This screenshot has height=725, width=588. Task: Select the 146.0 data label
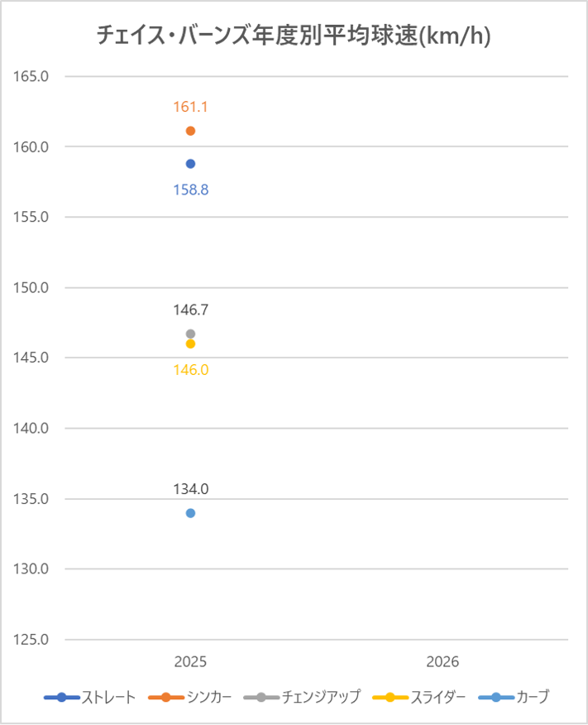point(190,370)
